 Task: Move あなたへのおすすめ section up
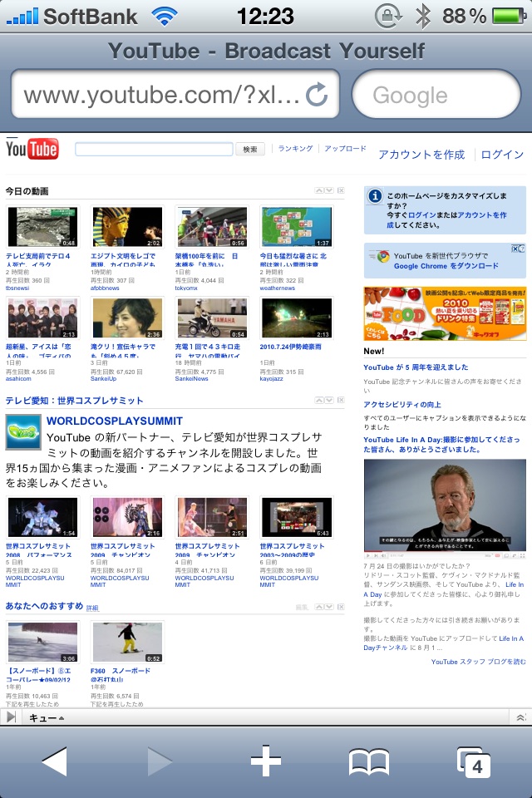tap(319, 607)
